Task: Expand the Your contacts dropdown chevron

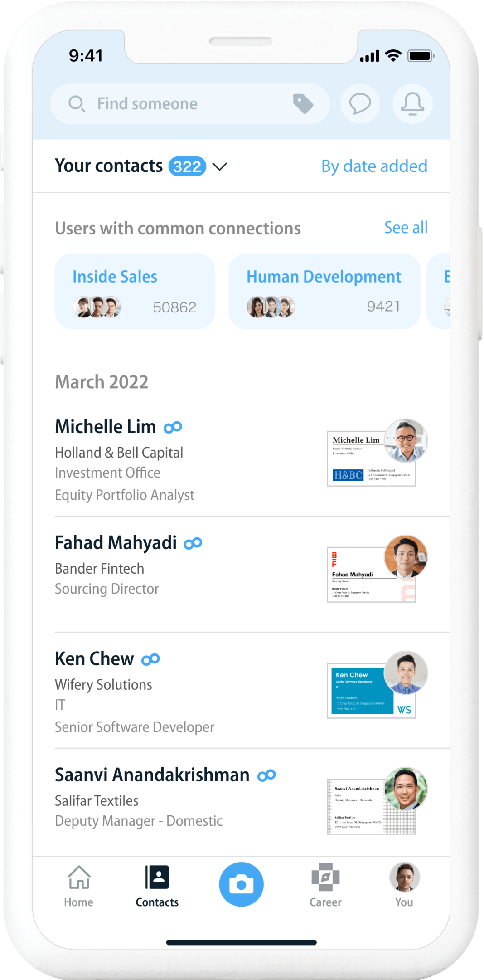Action: click(220, 166)
